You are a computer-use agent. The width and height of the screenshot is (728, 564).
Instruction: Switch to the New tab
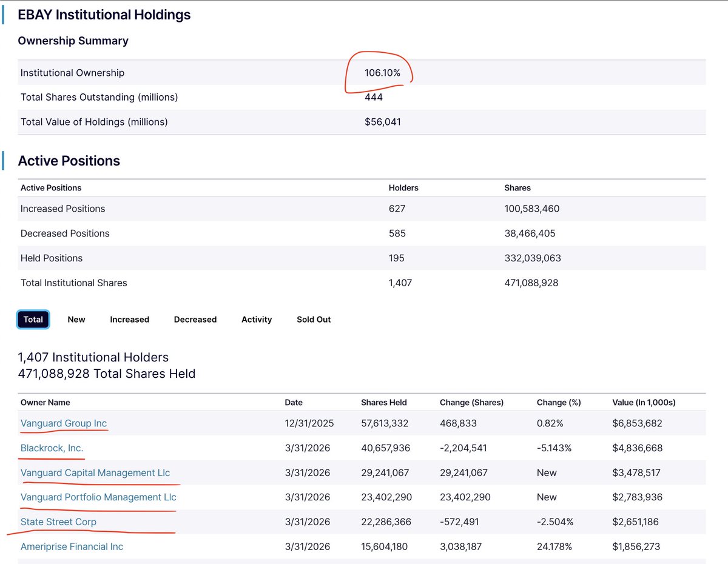point(76,320)
